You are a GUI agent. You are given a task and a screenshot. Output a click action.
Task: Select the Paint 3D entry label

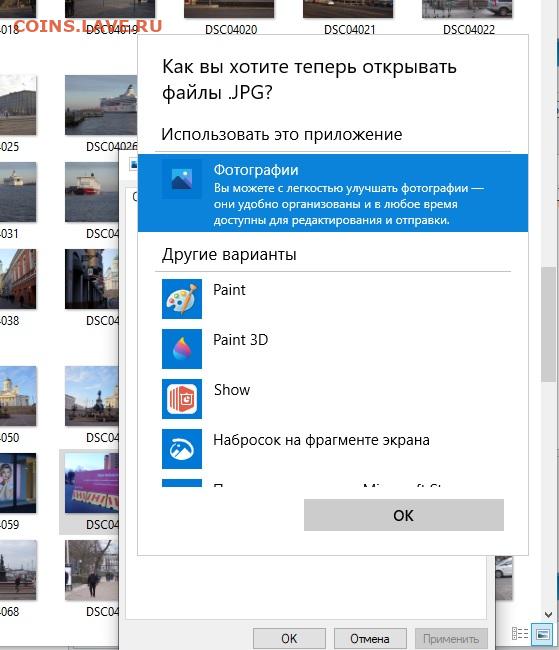click(241, 340)
